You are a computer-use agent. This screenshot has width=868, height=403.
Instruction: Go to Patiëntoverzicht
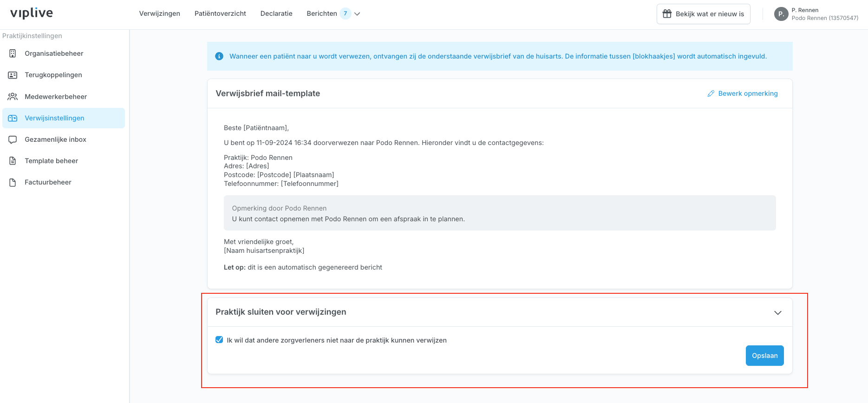[220, 13]
